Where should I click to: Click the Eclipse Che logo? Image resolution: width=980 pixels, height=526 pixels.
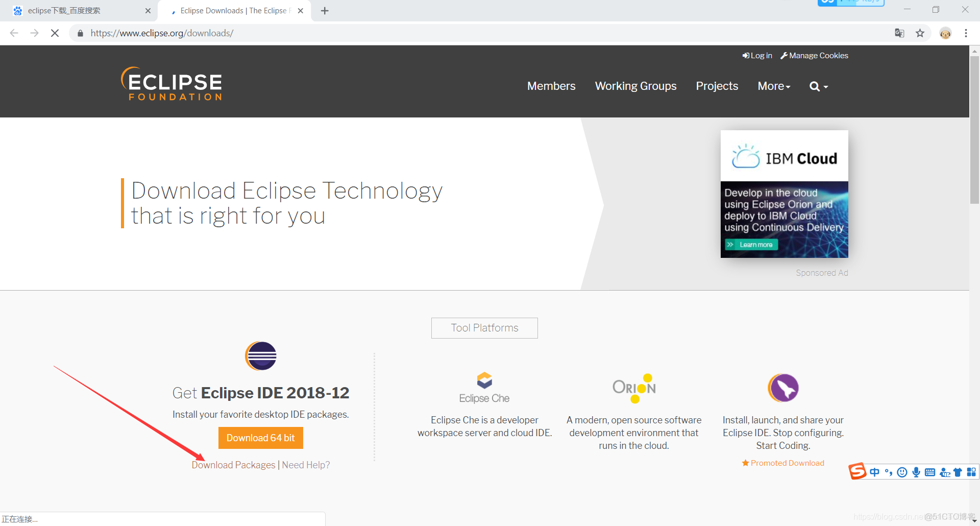(484, 388)
